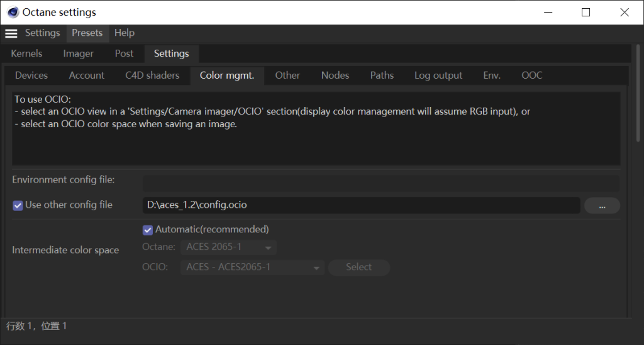Go to the Post tab
This screenshot has height=345, width=644.
pyautogui.click(x=124, y=54)
